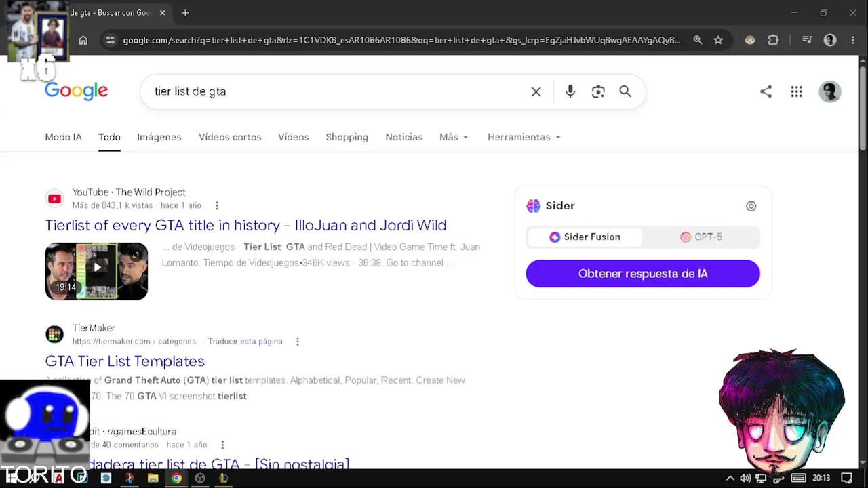The width and height of the screenshot is (868, 488).
Task: Open more options for The Wild Project result
Action: click(x=217, y=205)
